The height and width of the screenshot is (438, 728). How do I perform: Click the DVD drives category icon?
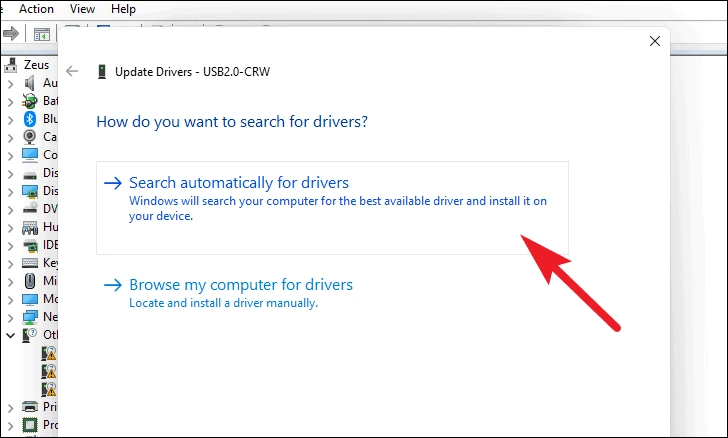tap(30, 208)
